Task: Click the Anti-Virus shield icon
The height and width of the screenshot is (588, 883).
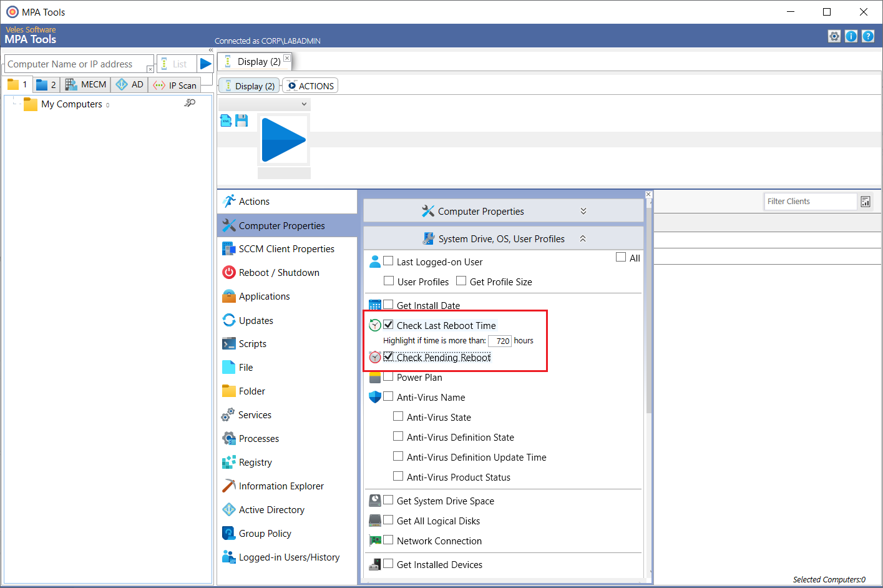Action: click(x=374, y=397)
